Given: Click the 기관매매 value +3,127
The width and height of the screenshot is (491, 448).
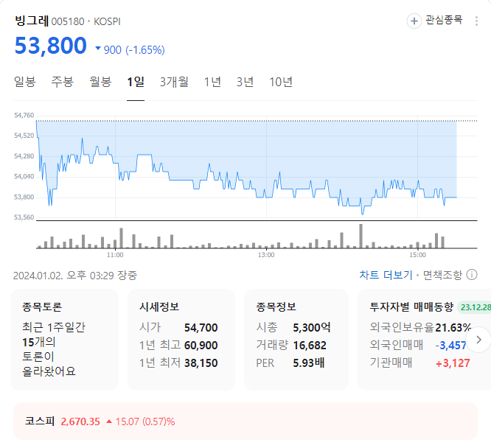Looking at the screenshot, I should coord(453,363).
